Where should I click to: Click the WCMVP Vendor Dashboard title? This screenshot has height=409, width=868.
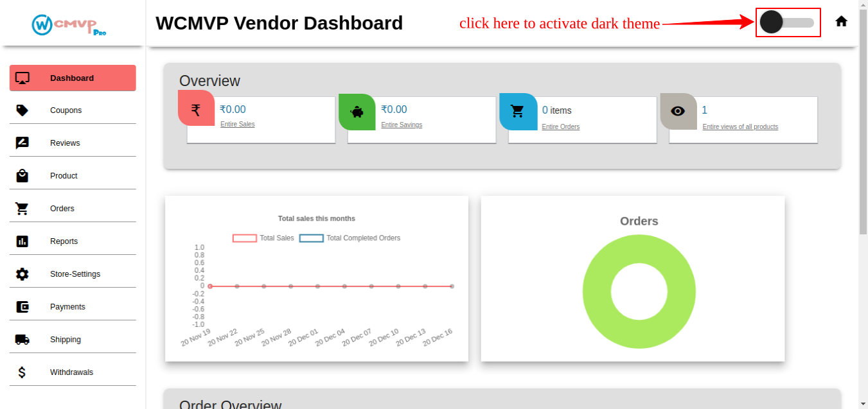pos(279,23)
